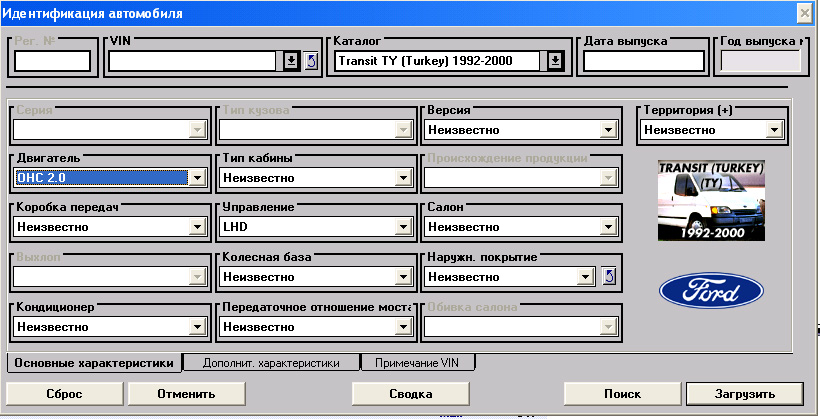
Task: Open the Салон dropdown
Action: tap(608, 227)
